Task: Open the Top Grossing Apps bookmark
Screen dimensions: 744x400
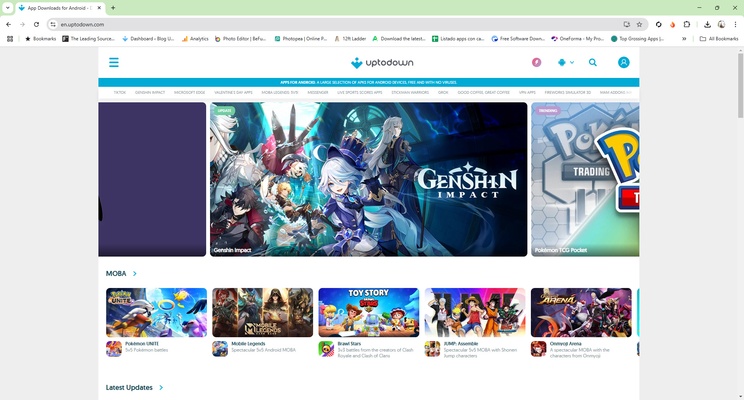Action: pos(637,39)
